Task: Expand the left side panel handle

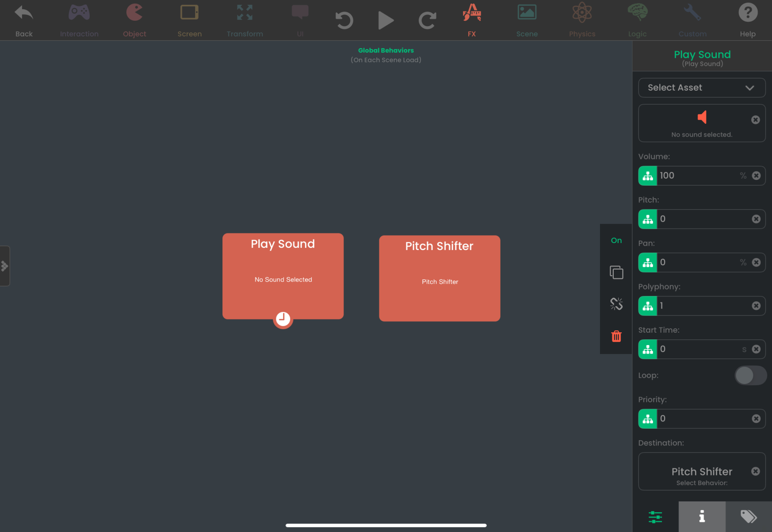Action: pos(4,266)
